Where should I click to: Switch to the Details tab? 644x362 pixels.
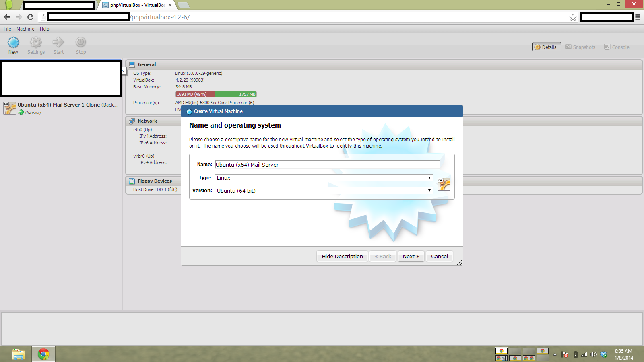click(x=547, y=47)
